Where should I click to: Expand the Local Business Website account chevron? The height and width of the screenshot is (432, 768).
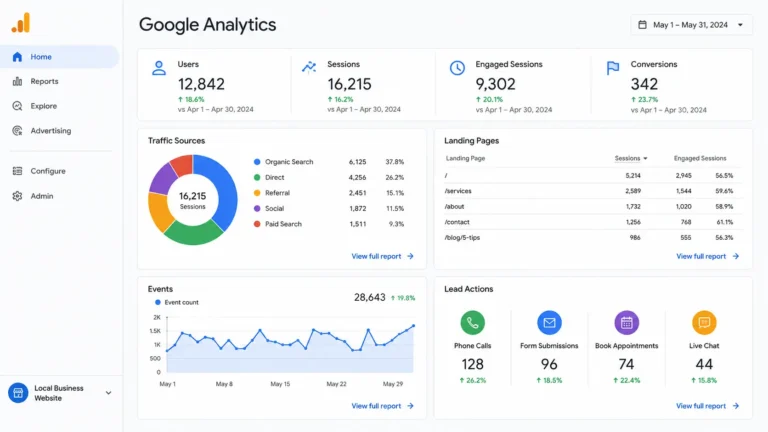(x=108, y=393)
